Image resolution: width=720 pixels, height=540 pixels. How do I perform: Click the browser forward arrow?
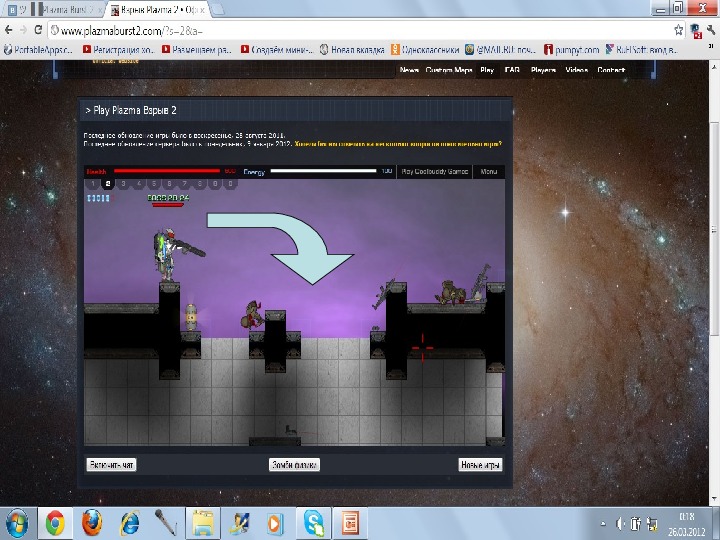[23, 30]
